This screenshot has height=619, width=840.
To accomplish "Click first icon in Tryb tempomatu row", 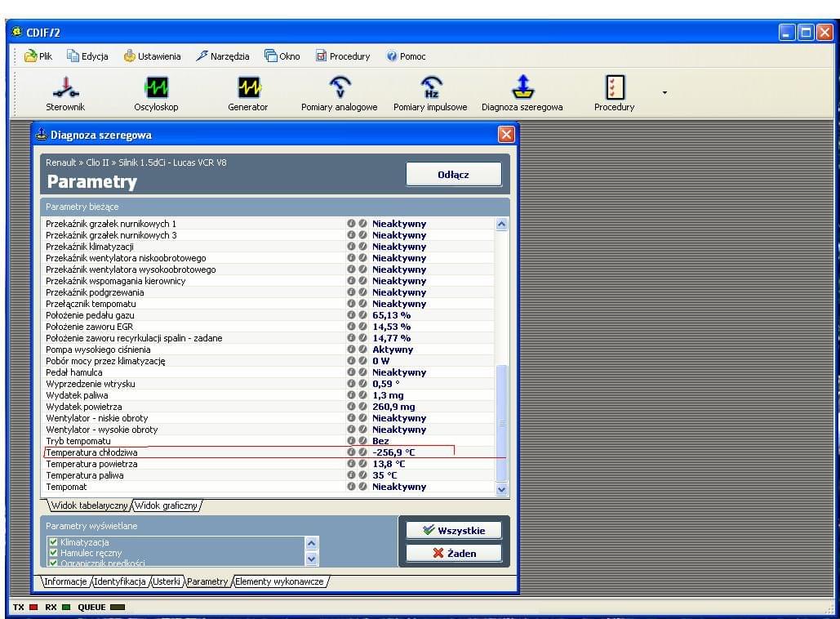I will (351, 441).
